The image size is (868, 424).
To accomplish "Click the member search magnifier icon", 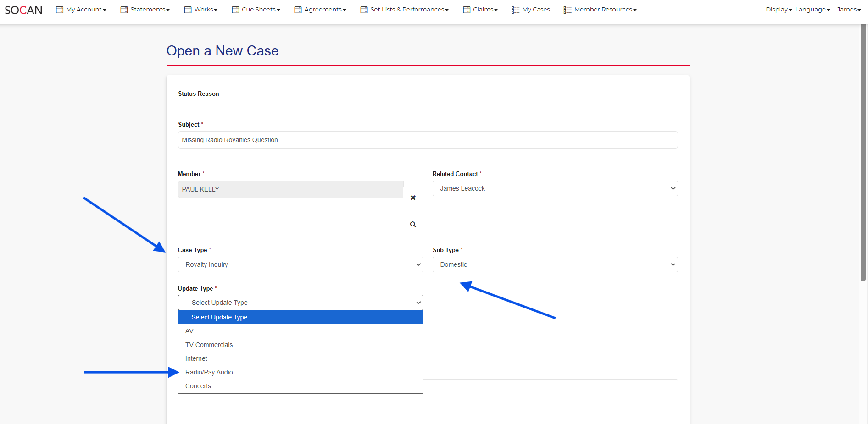I will pyautogui.click(x=413, y=225).
